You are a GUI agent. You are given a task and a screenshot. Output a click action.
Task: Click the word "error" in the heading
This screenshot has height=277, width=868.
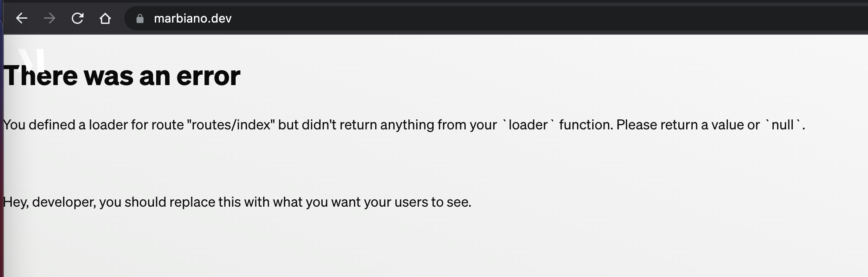coord(208,76)
